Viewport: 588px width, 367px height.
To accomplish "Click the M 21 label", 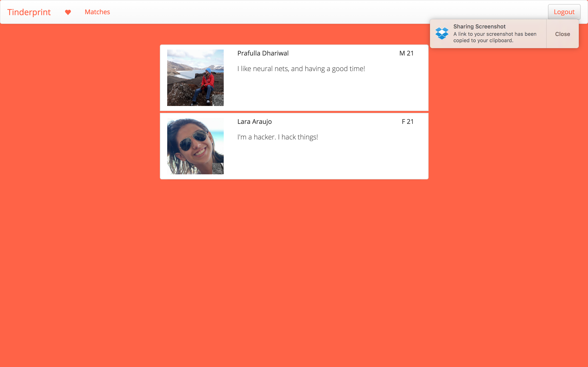I will pos(406,53).
